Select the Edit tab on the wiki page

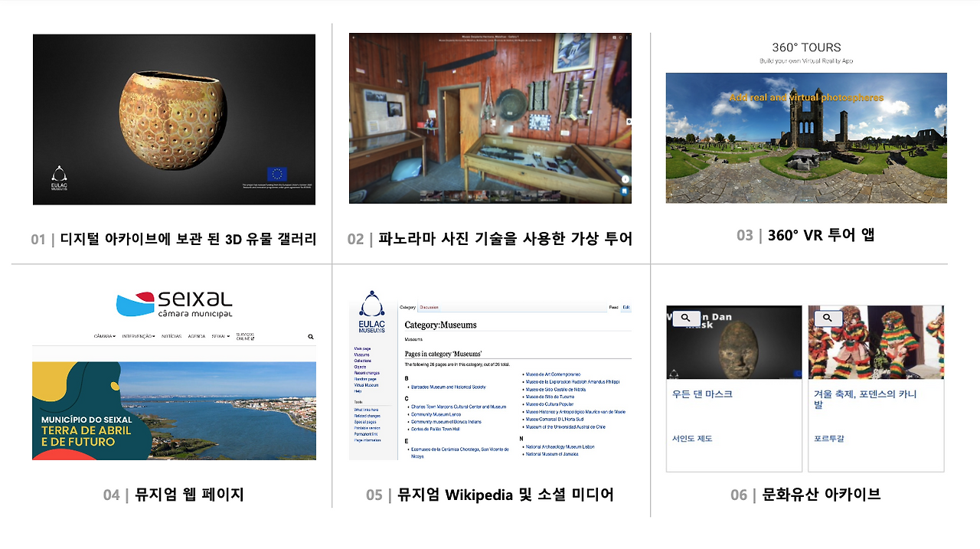click(x=626, y=307)
